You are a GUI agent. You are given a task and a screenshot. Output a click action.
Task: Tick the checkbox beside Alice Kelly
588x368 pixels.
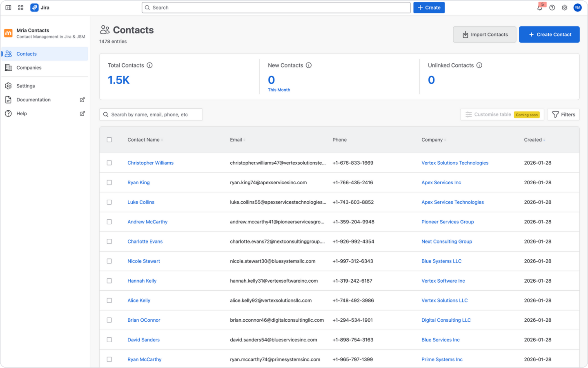tap(109, 300)
